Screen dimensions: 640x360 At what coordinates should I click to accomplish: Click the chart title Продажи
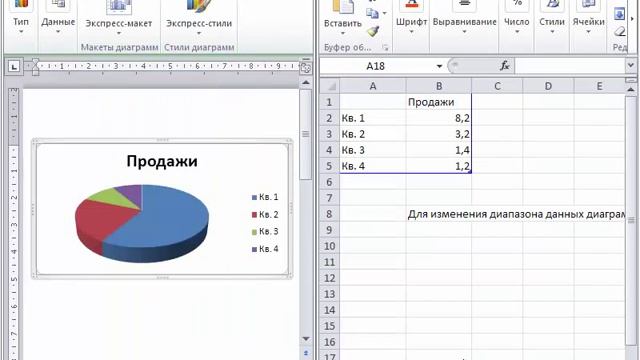[x=162, y=161]
